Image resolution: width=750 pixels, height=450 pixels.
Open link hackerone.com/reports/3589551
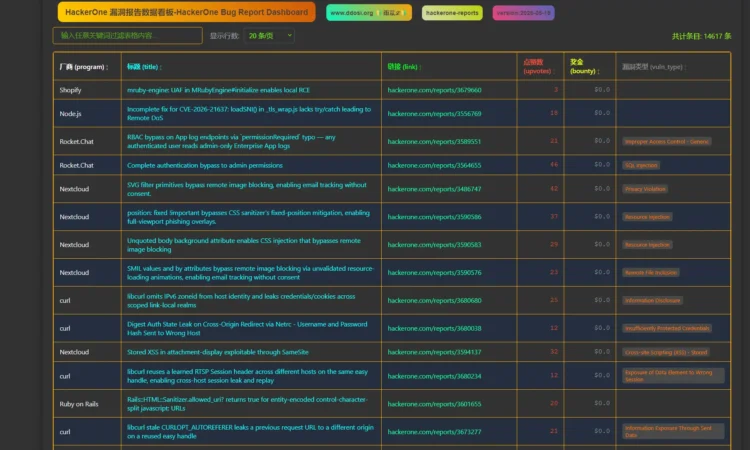tap(434, 142)
